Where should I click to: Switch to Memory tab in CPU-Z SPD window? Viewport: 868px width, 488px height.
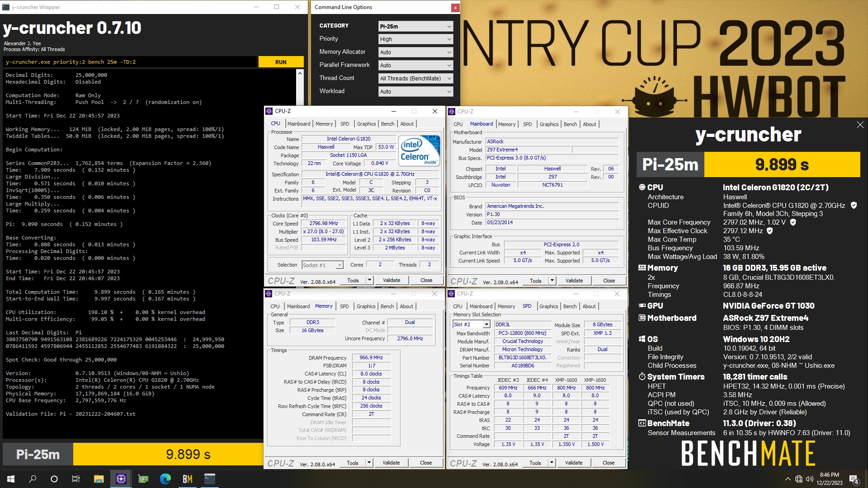[506, 306]
